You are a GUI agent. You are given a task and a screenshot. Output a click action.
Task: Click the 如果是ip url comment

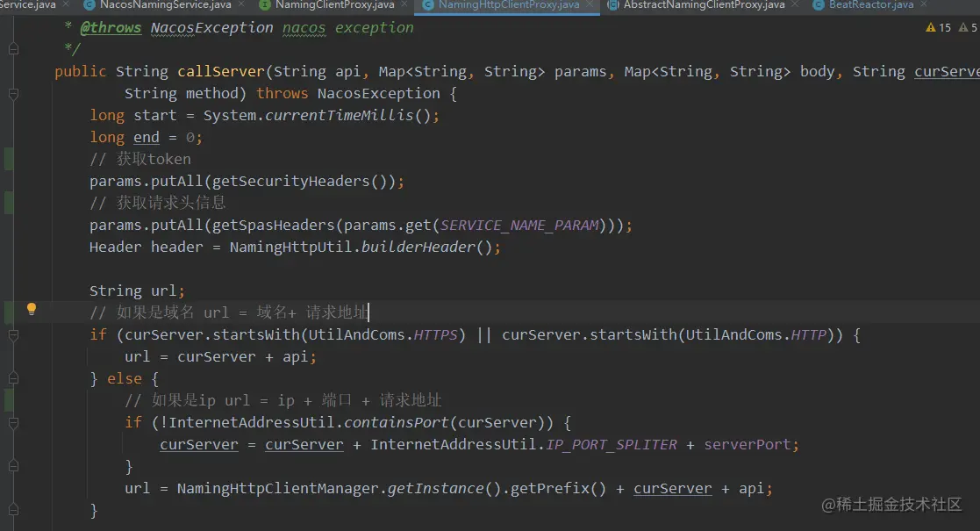point(283,399)
